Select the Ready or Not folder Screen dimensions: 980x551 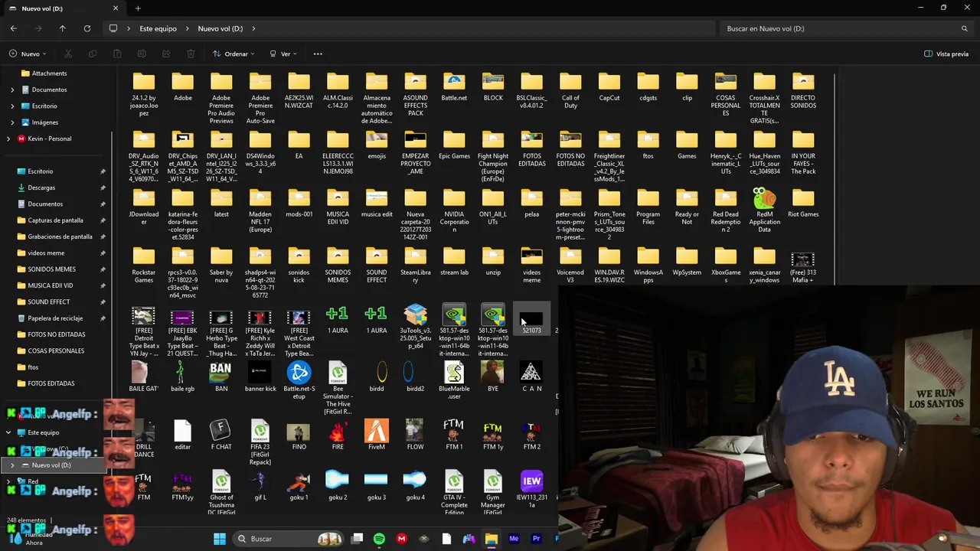coord(687,207)
